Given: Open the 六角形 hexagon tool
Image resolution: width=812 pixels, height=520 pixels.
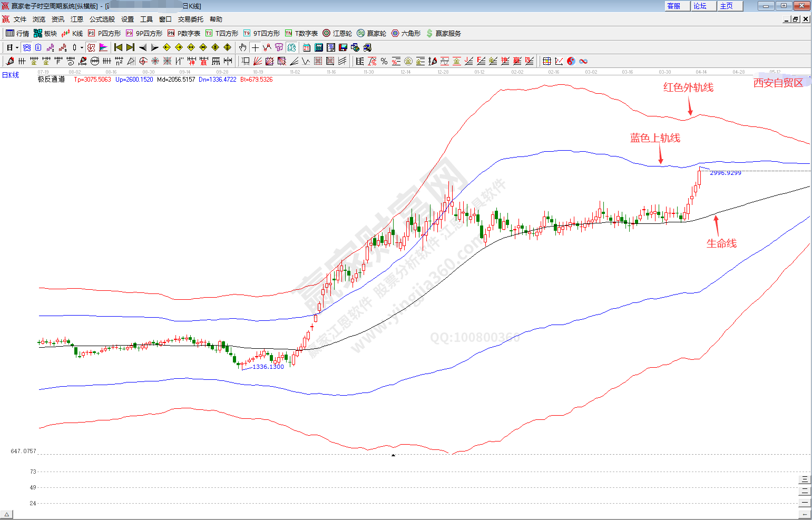Looking at the screenshot, I should coord(406,33).
